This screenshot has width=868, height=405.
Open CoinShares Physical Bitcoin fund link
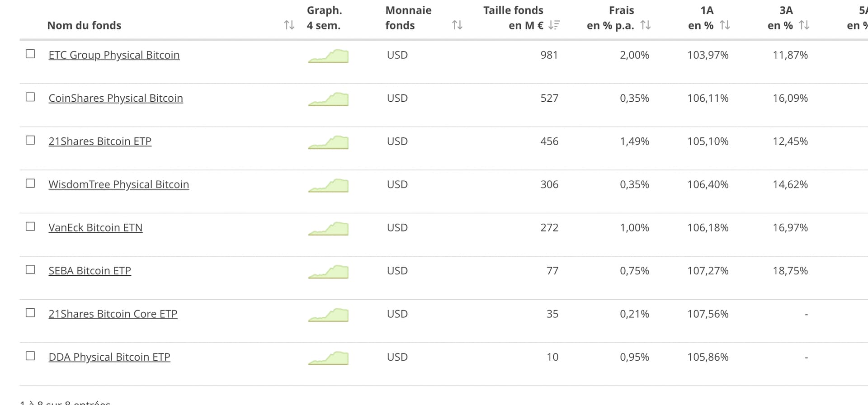point(116,98)
